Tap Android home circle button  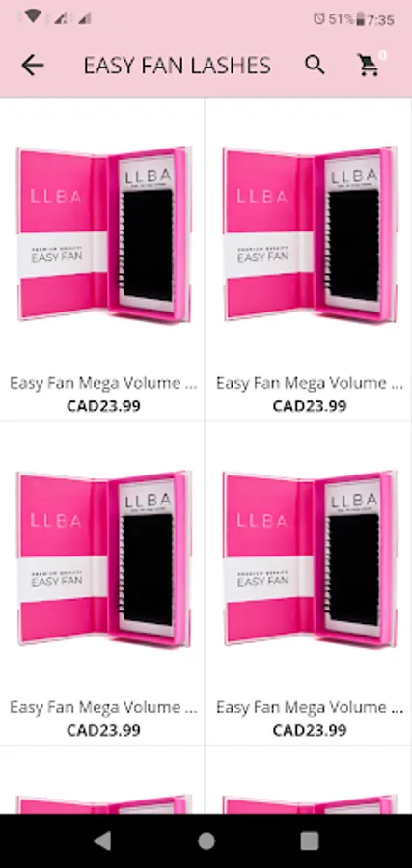point(206,841)
